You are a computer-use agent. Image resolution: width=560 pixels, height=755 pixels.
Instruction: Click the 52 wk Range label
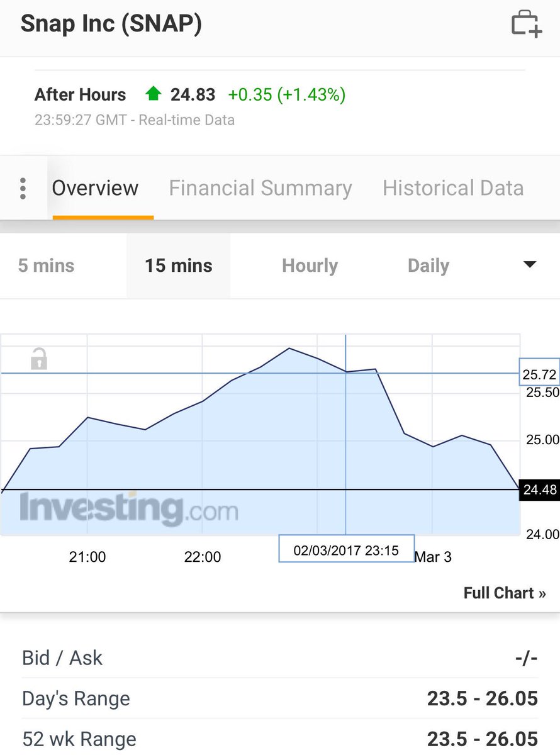(x=79, y=739)
